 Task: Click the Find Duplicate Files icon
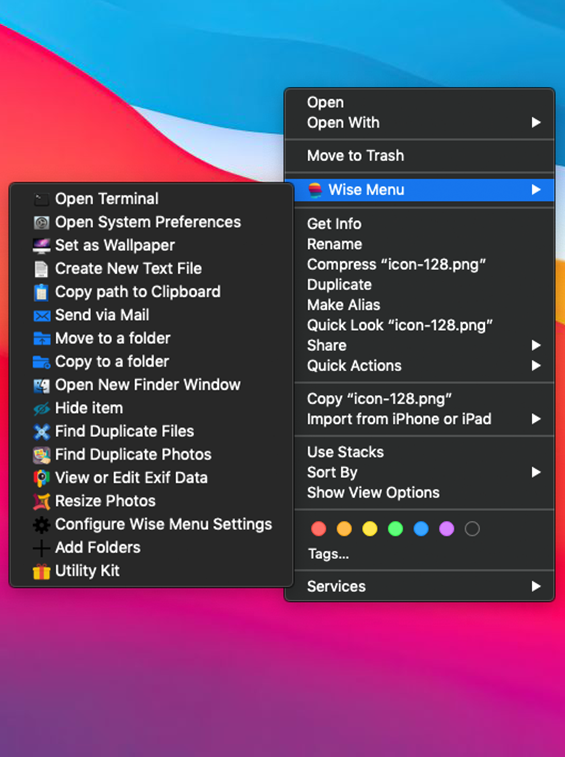42,431
